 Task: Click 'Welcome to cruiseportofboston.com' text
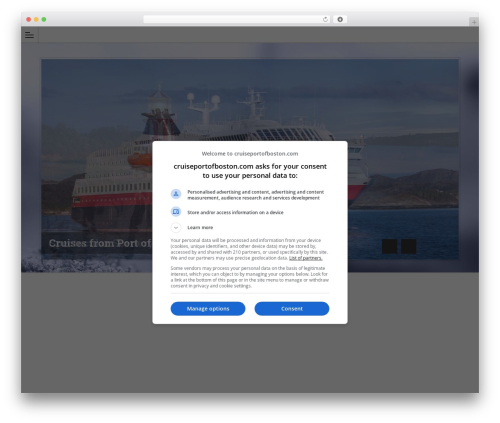[x=250, y=154]
